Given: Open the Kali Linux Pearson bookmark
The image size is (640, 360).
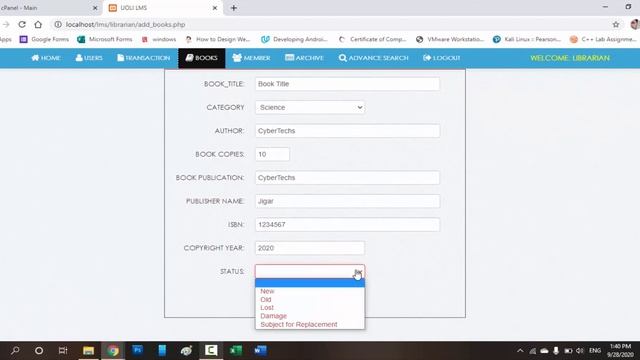Looking at the screenshot, I should coord(527,39).
